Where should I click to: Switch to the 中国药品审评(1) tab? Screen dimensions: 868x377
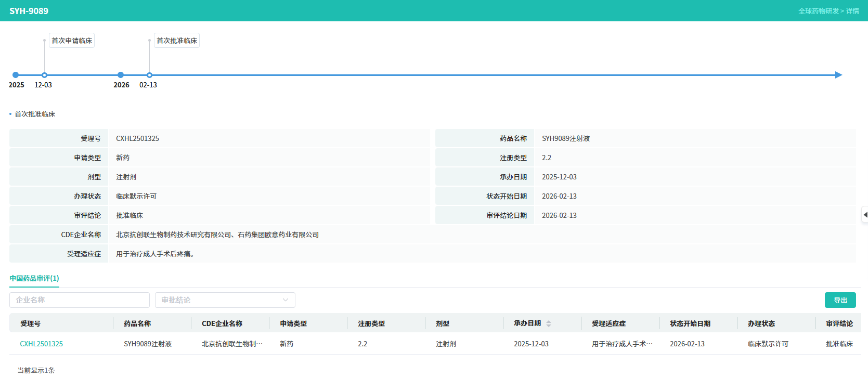click(x=34, y=279)
